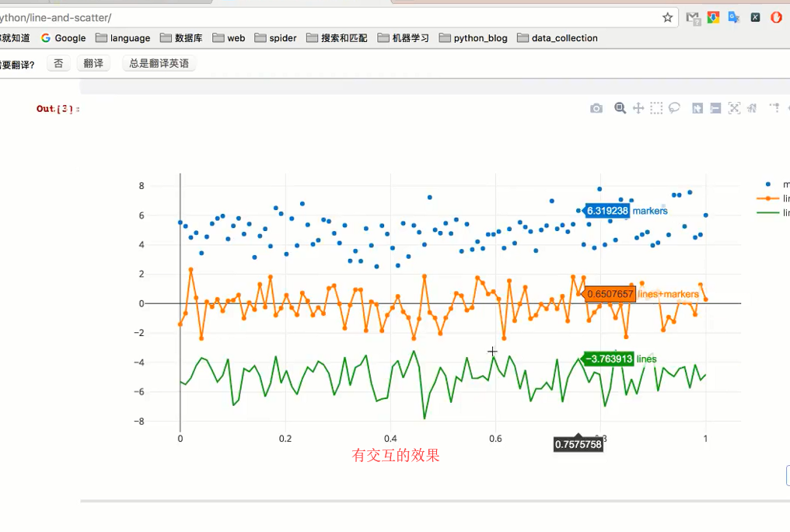
Task: Toggle the blue markers trace in legend
Action: click(x=774, y=184)
